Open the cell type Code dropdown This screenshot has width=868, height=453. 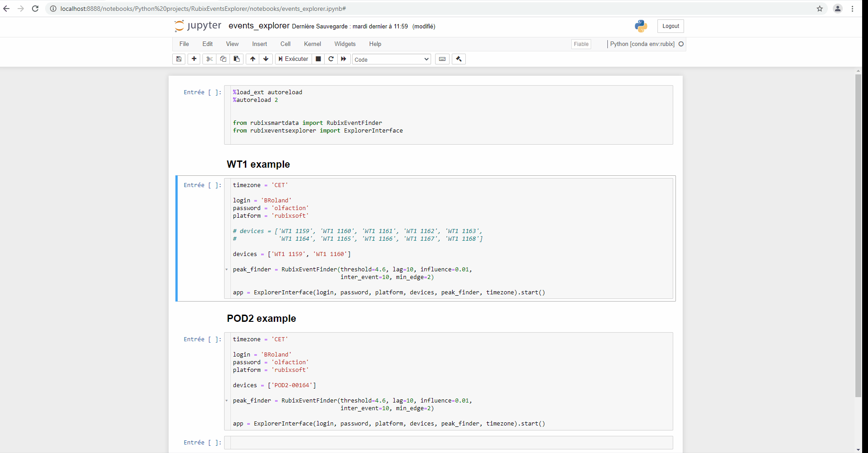coord(391,59)
